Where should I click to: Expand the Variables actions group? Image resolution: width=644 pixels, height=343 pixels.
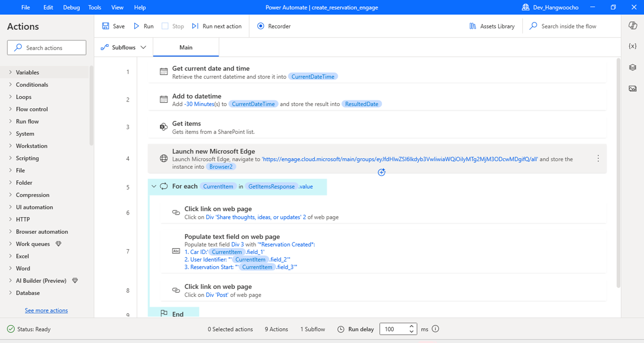click(x=10, y=72)
